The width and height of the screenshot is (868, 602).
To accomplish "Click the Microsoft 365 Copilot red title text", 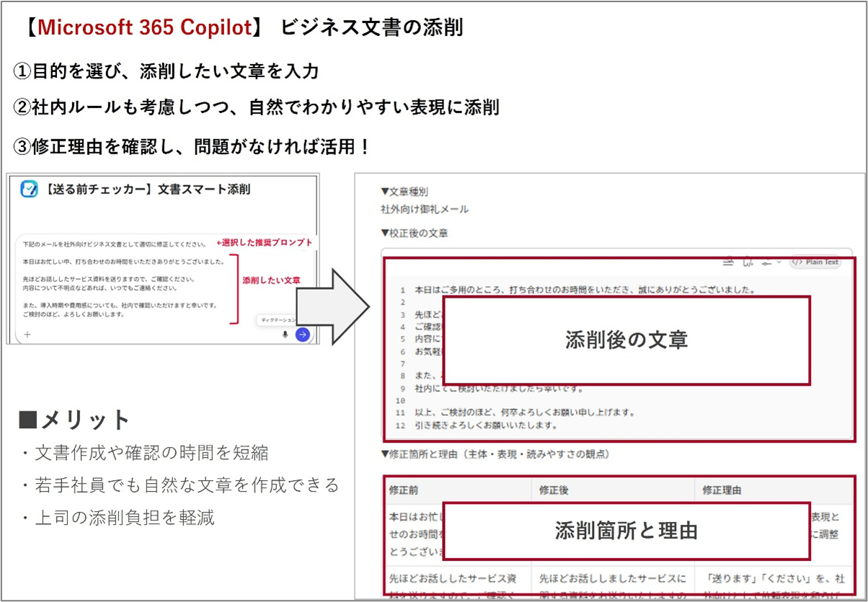I will click(144, 27).
